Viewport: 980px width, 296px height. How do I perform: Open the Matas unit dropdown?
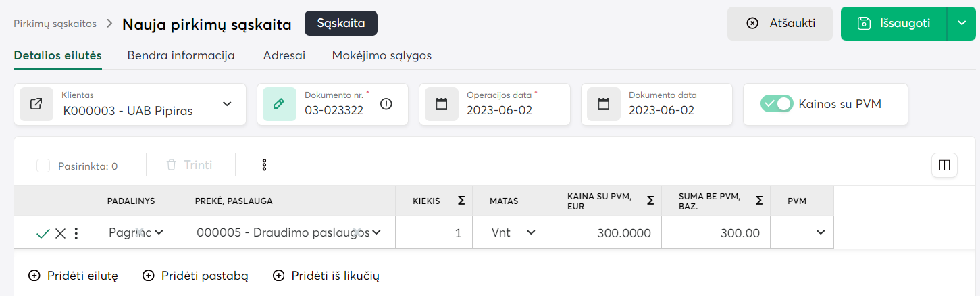(531, 232)
